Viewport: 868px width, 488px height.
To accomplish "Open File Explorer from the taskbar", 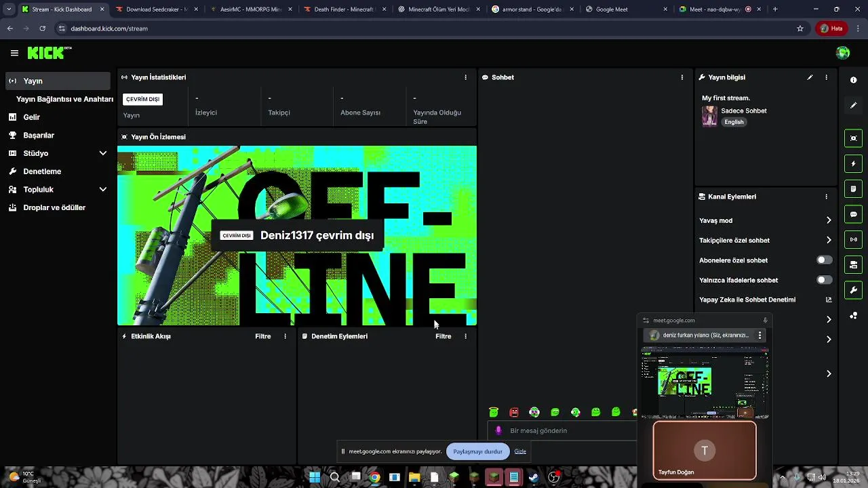I will 414,477.
